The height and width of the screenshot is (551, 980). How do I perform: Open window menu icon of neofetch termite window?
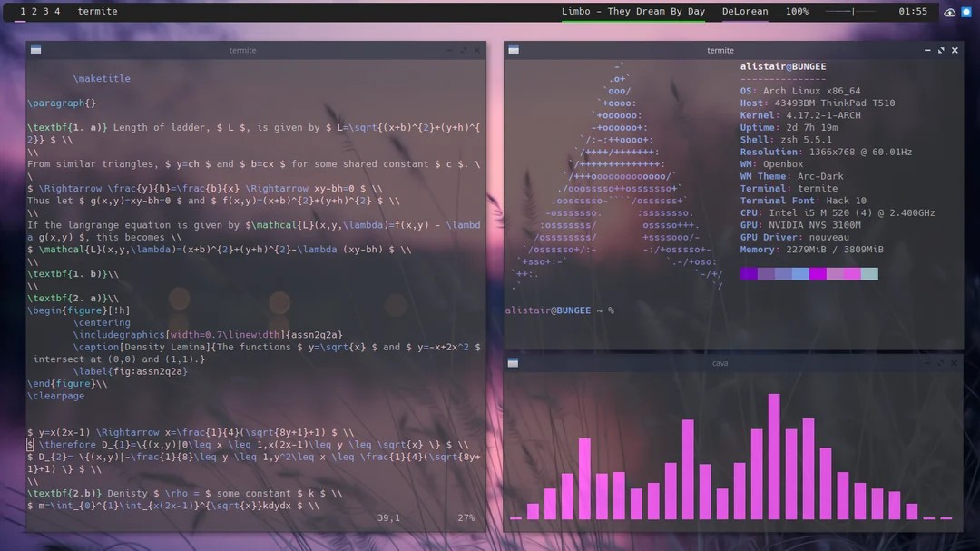coord(514,50)
